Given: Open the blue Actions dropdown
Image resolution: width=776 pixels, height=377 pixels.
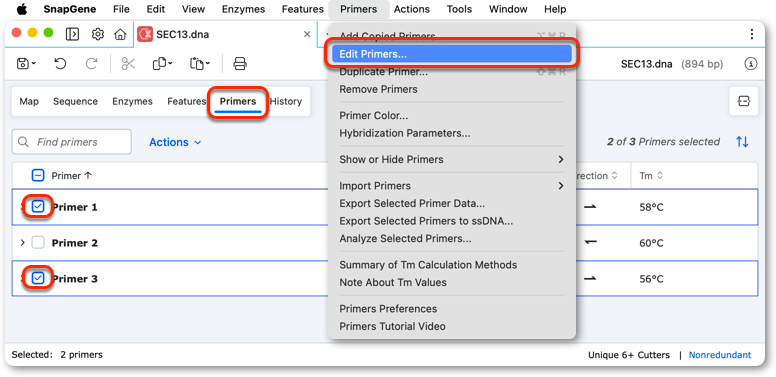Looking at the screenshot, I should click(175, 142).
